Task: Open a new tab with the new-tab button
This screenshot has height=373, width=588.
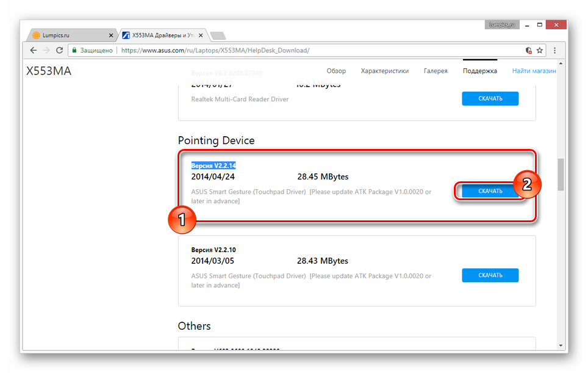Action: [218, 35]
